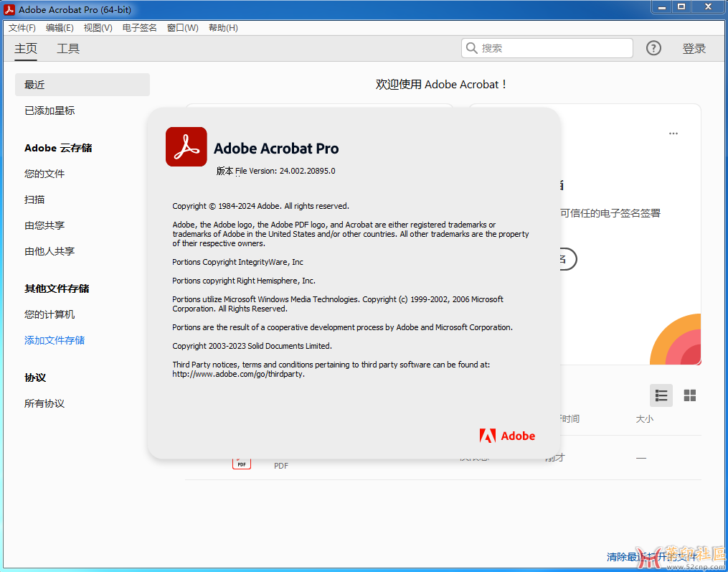Click the — size value in file row
Screen dimensions: 728x572
click(x=640, y=458)
